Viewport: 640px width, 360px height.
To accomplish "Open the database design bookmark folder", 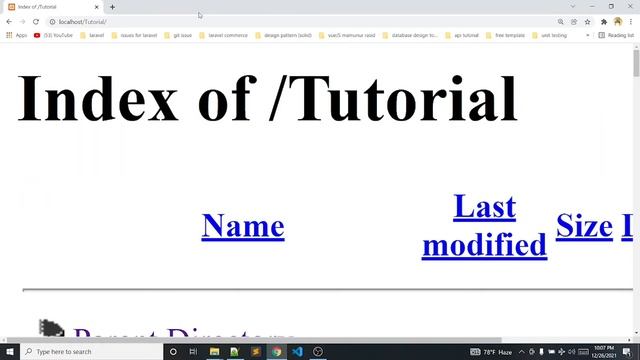I will pos(410,36).
